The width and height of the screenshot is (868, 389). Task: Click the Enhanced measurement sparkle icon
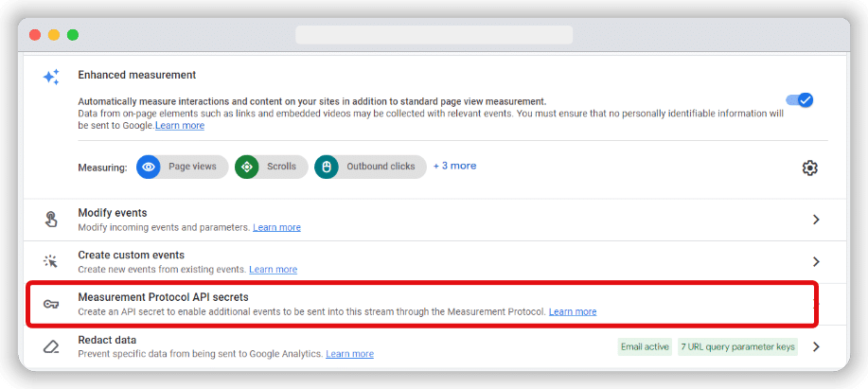click(x=51, y=78)
